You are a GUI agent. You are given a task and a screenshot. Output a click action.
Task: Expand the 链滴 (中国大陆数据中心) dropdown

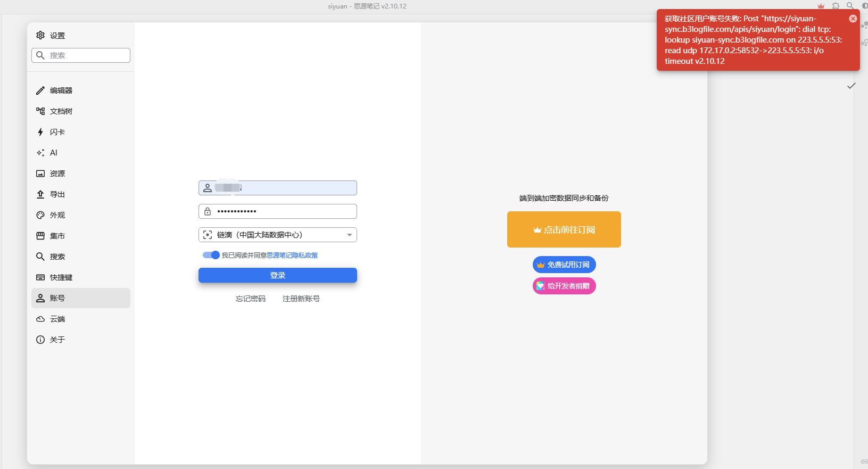click(x=278, y=235)
